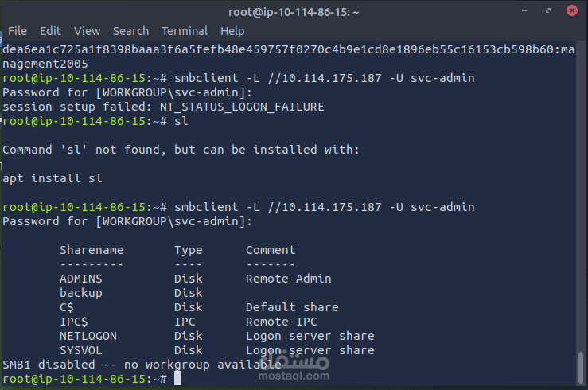Viewport: 588px width, 390px height.
Task: Minimize the terminal window
Action: pos(524,10)
